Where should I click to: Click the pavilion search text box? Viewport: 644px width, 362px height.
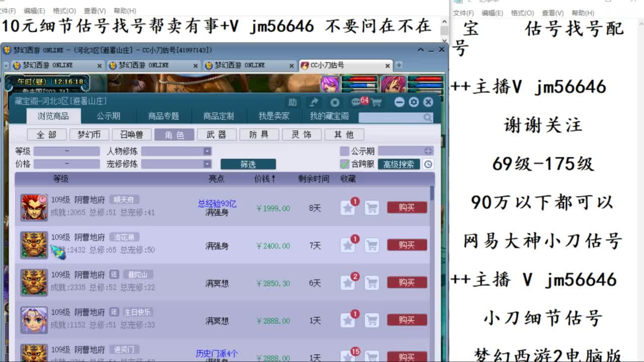click(391, 118)
